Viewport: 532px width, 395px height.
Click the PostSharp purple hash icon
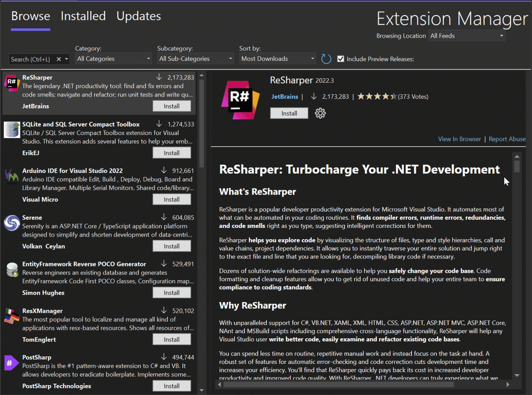[x=11, y=363]
